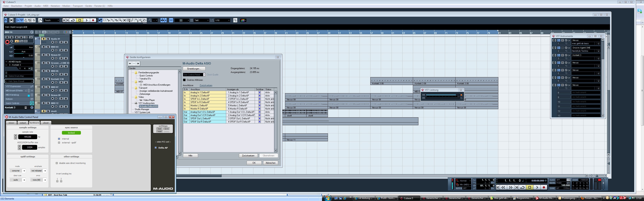The image size is (644, 201).
Task: Click the tempo value 140.000 in transport
Action: pos(565,185)
